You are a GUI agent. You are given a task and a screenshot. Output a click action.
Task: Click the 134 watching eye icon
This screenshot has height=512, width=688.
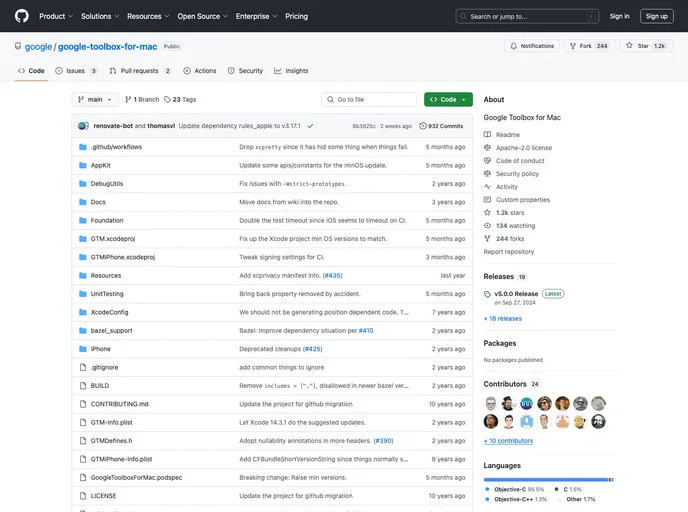click(487, 226)
